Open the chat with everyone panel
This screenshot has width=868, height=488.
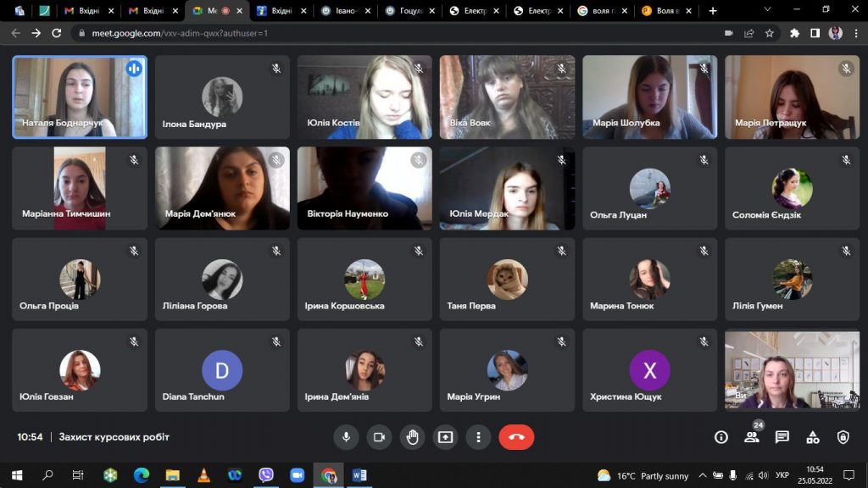782,437
